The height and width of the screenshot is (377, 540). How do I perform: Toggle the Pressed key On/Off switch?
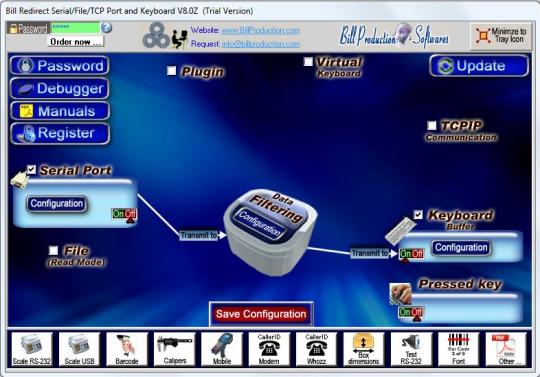(411, 313)
